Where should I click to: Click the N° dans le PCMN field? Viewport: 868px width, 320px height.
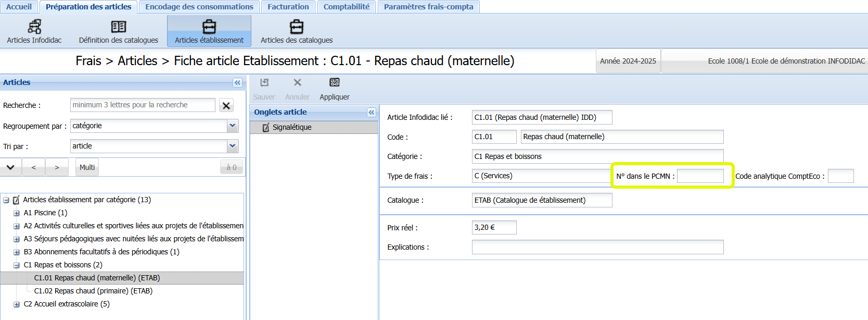click(700, 176)
